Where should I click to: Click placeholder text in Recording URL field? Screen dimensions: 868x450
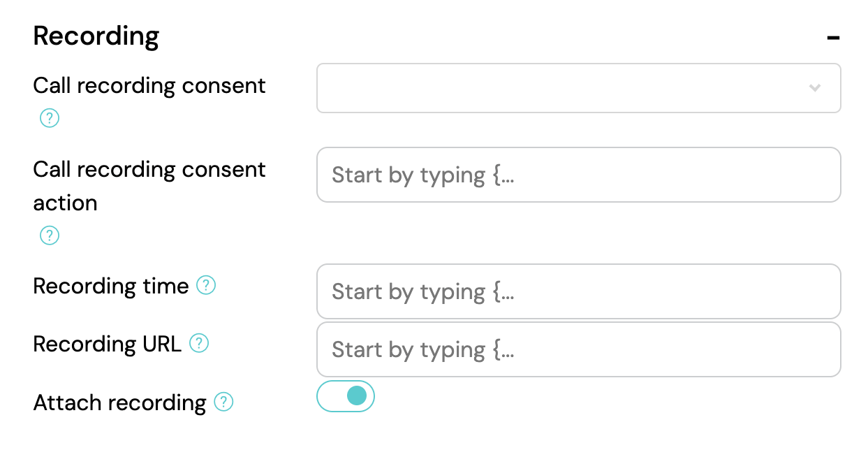(x=422, y=349)
